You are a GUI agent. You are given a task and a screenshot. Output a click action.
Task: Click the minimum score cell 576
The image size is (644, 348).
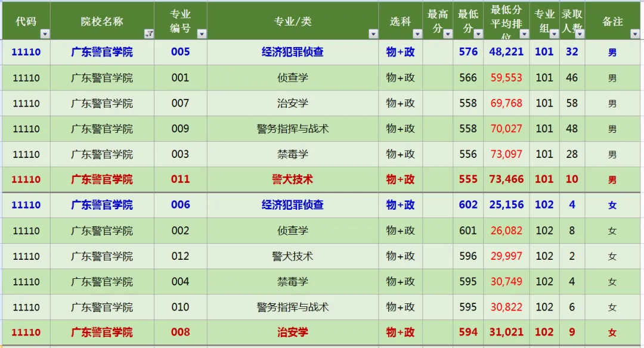[468, 52]
